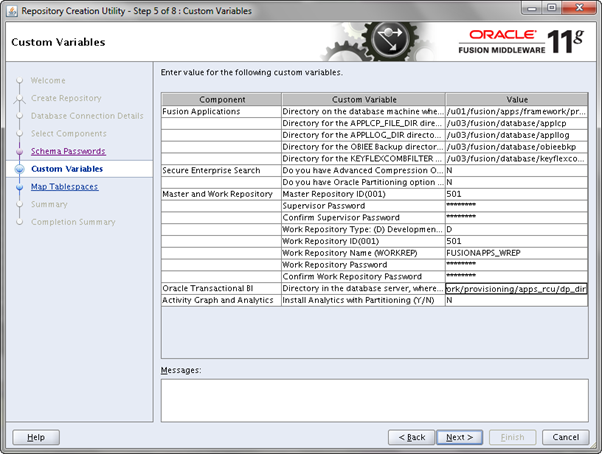Click the Schema Passwords step link

[x=68, y=151]
